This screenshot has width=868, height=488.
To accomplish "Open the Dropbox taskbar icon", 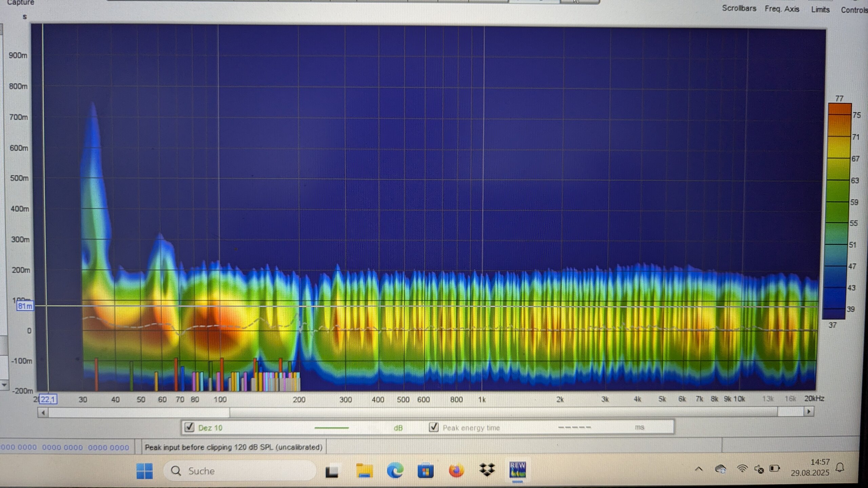I will tap(487, 470).
